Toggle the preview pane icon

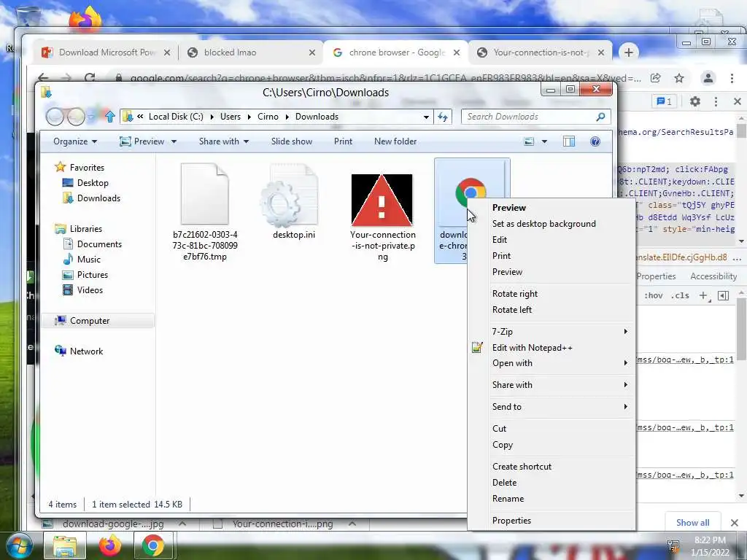pos(569,141)
